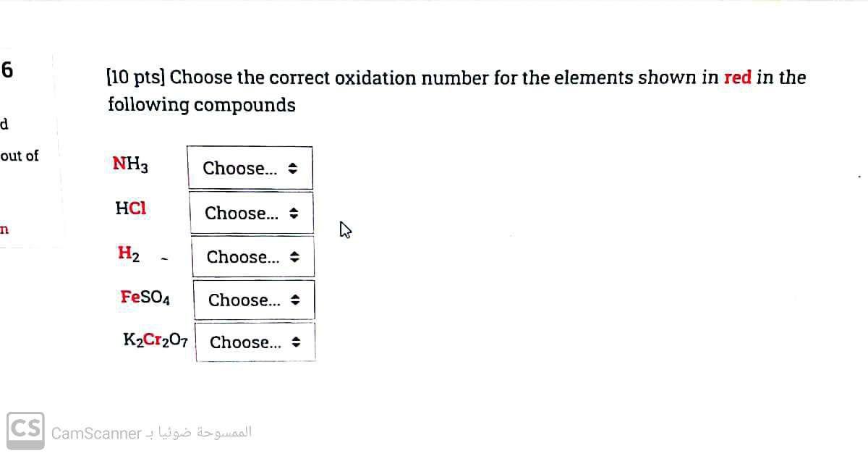
Task: Click the up-down arrows beside HCl Choose
Action: coord(293,213)
